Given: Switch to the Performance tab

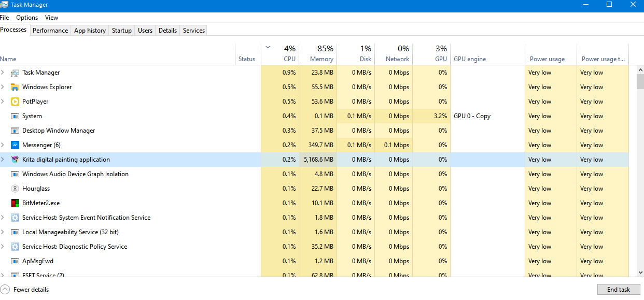Looking at the screenshot, I should pyautogui.click(x=50, y=31).
